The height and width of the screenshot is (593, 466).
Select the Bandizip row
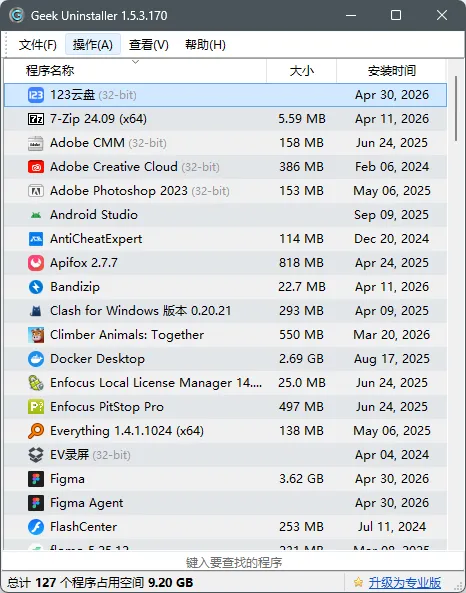click(225, 287)
